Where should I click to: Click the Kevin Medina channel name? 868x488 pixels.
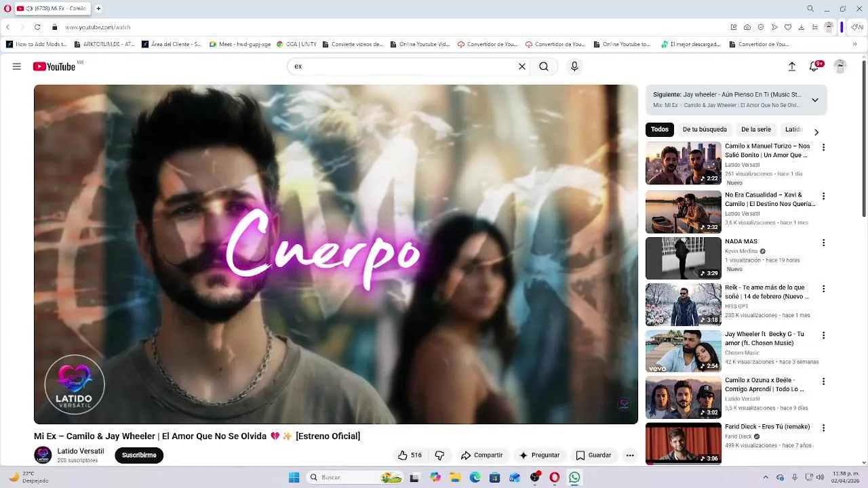[x=741, y=251]
